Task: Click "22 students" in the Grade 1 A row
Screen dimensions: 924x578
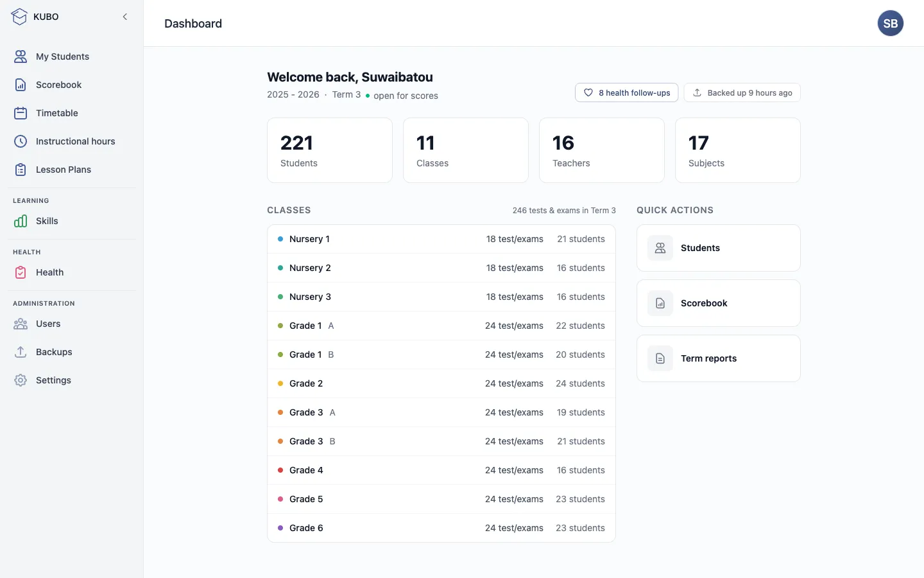Action: [x=580, y=326]
